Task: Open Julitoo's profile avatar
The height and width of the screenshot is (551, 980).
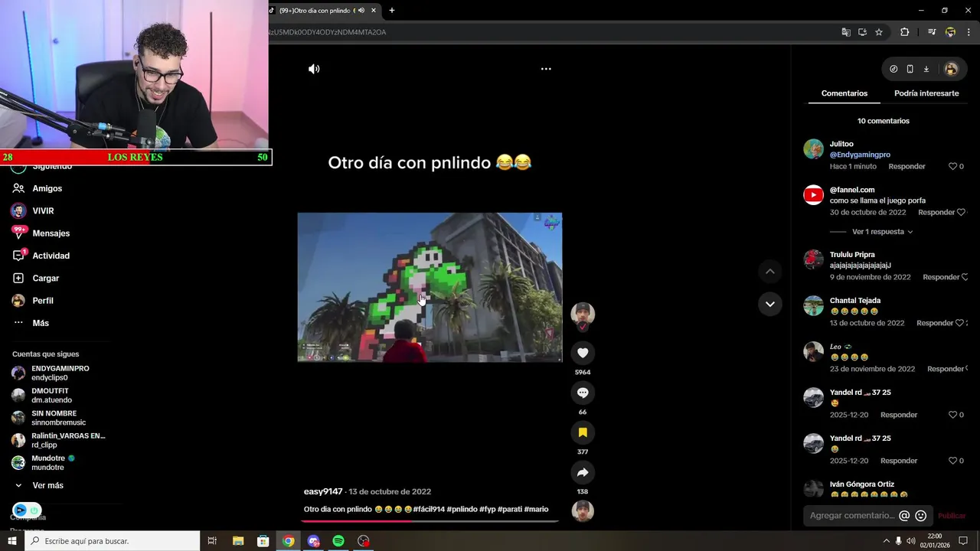Action: (x=813, y=149)
